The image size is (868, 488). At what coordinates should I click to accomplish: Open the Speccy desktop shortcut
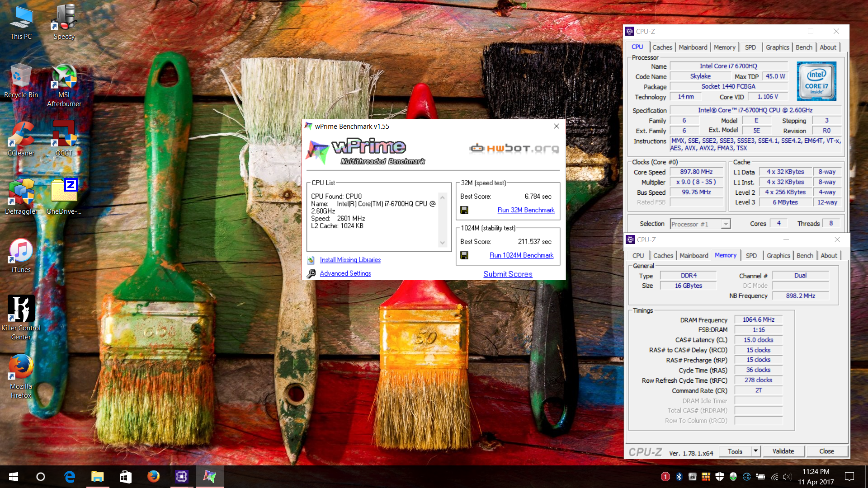[x=64, y=22]
